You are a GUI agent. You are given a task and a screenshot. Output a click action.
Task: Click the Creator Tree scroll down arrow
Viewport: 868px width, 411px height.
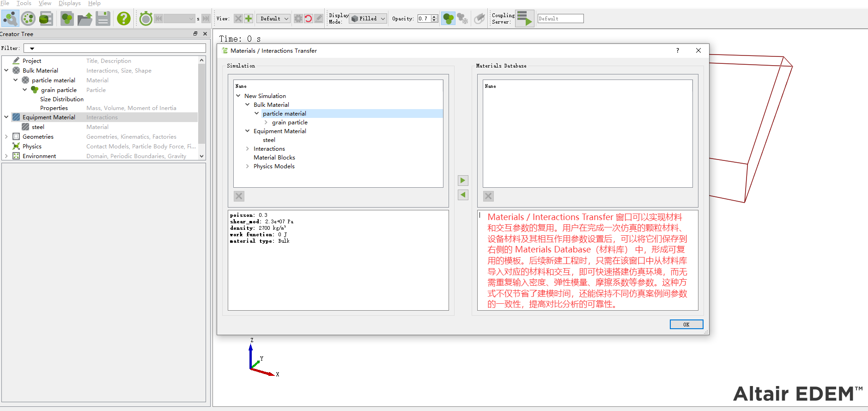tap(201, 156)
